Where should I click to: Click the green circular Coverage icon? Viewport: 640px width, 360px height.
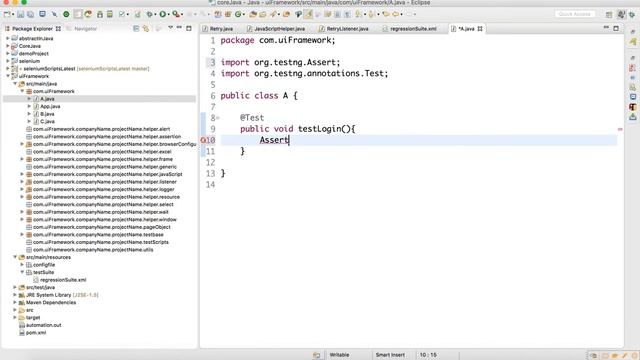point(66,14)
